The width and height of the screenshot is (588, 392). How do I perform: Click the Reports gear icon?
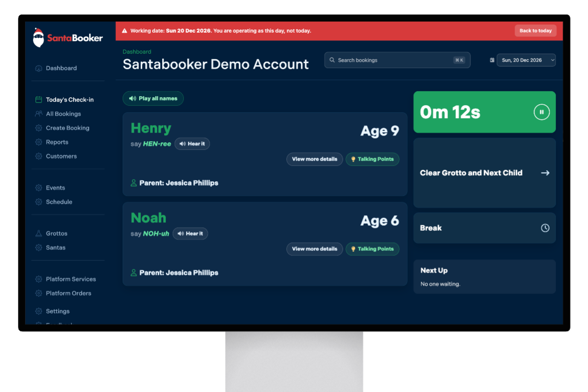click(39, 142)
